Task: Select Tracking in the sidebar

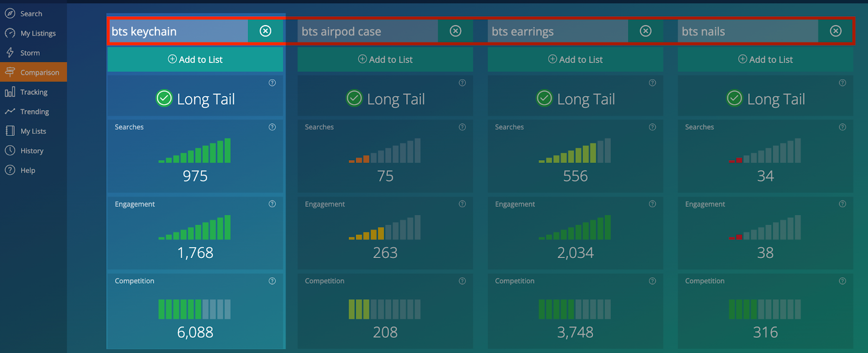Action: 34,92
